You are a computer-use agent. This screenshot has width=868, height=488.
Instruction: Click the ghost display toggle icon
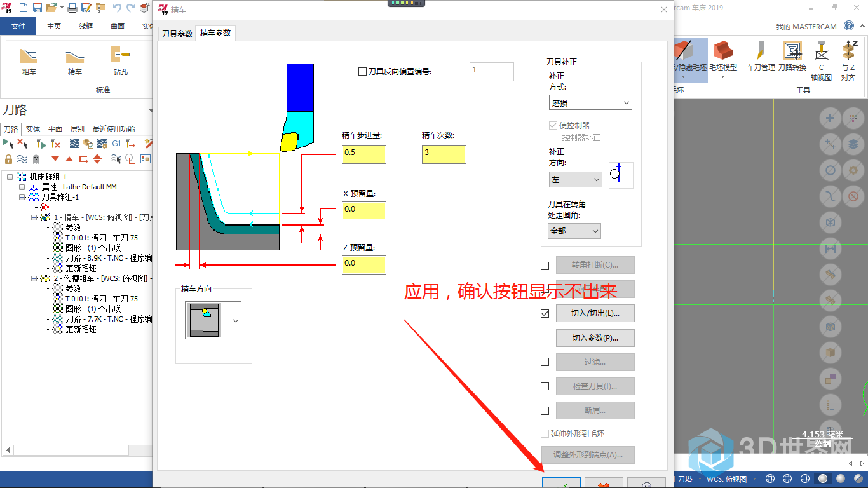[36, 159]
